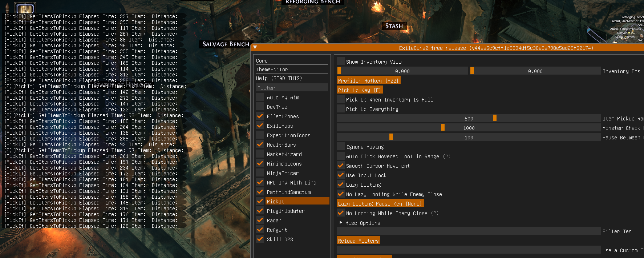
Task: Enable the DevTree plugin checkbox
Action: click(x=260, y=107)
